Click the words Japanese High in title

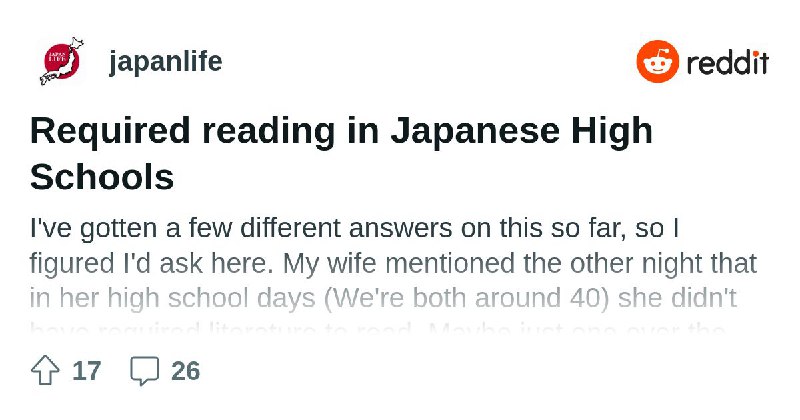[521, 131]
